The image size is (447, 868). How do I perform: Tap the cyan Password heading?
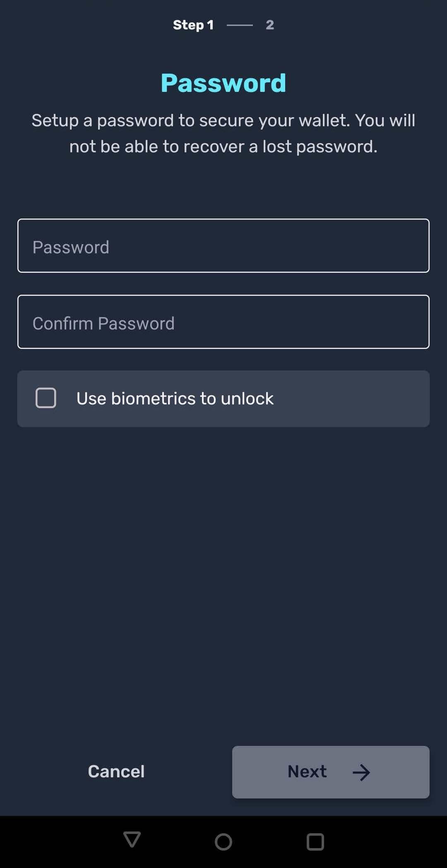tap(223, 83)
